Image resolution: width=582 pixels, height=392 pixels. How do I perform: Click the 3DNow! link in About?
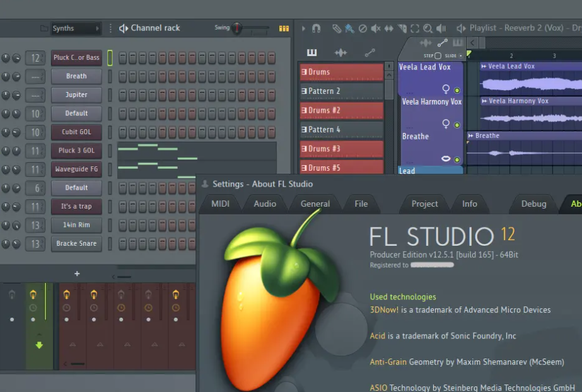384,309
